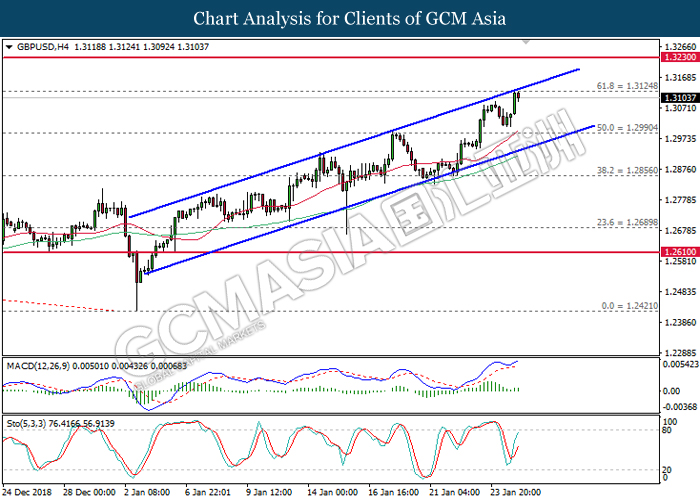Click the 9 Jan 12:00 time label
Screen dimensions: 700x500
tap(269, 492)
